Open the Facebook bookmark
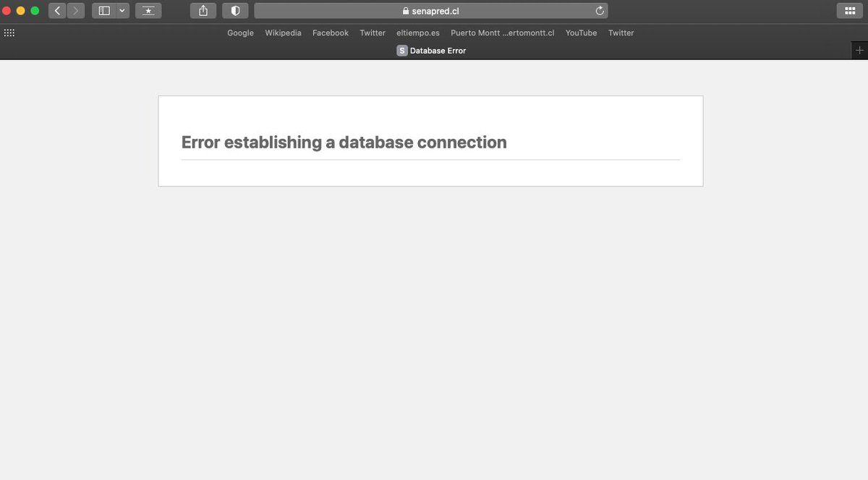Viewport: 868px width, 480px height. 331,33
